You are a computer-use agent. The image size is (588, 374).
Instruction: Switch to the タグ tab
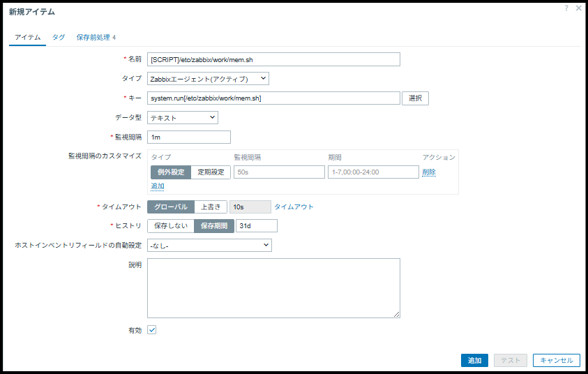[59, 37]
